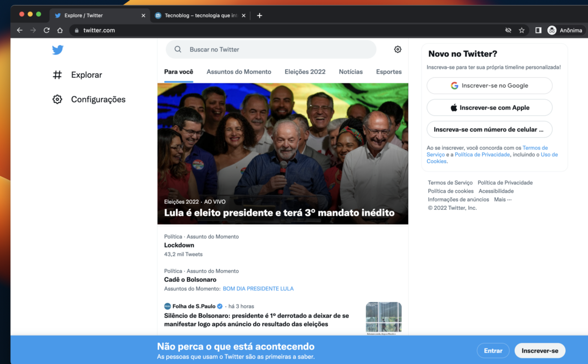This screenshot has height=364, width=588.
Task: Click the twitter.com address bar
Action: click(x=285, y=30)
